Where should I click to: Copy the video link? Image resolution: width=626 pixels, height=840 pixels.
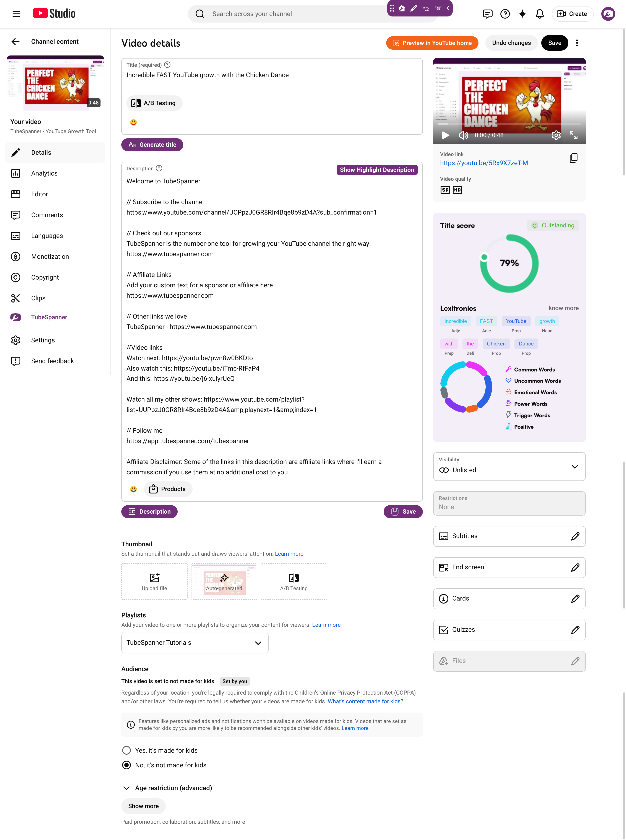(x=573, y=158)
